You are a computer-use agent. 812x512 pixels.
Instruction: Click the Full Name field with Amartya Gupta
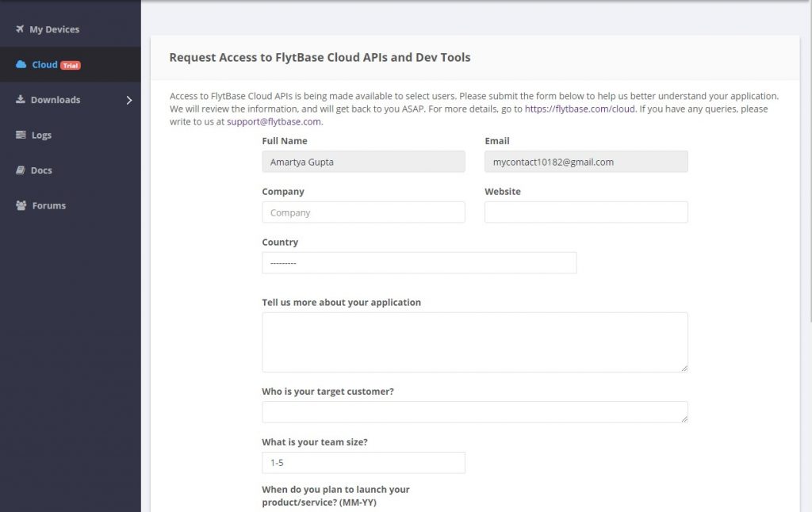coord(363,162)
